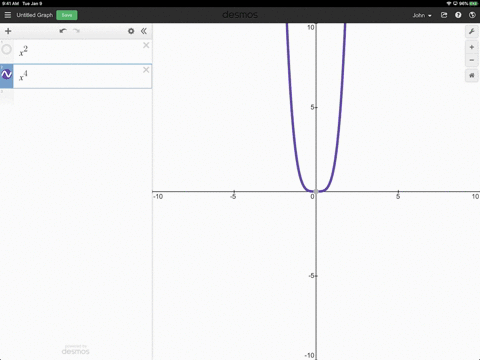The width and height of the screenshot is (480, 360).
Task: Zoom out on the graph
Action: click(472, 60)
